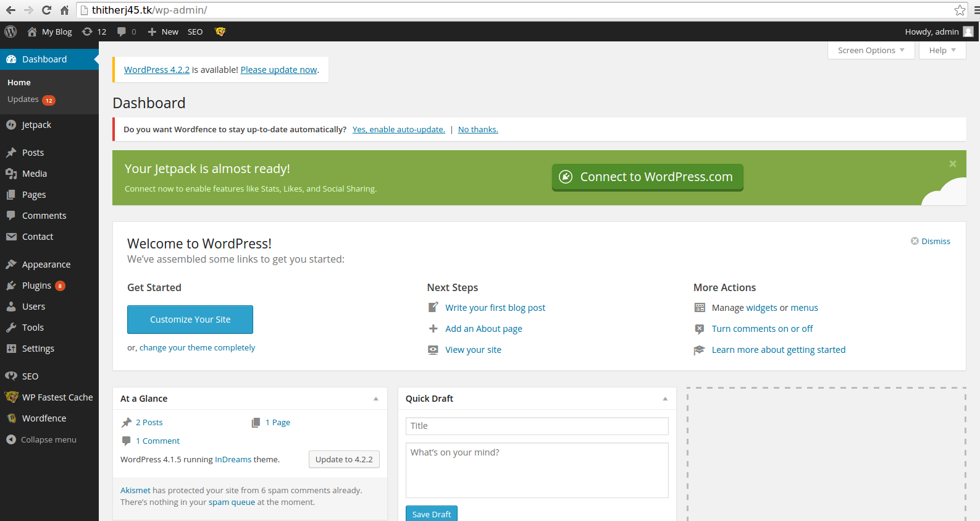Bookmark this page with the star icon
980x521 pixels.
click(960, 10)
